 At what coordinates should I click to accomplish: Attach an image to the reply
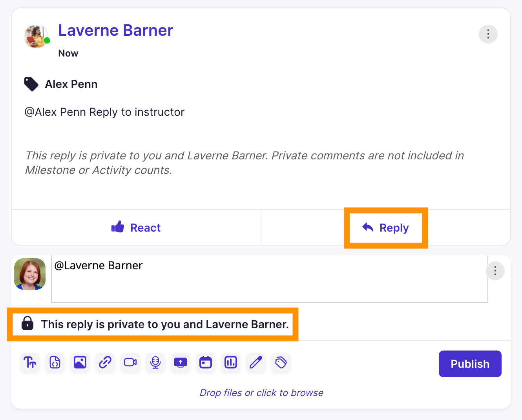(x=80, y=363)
